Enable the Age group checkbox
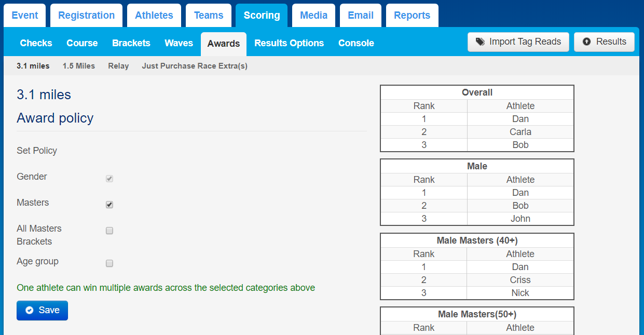 (109, 263)
